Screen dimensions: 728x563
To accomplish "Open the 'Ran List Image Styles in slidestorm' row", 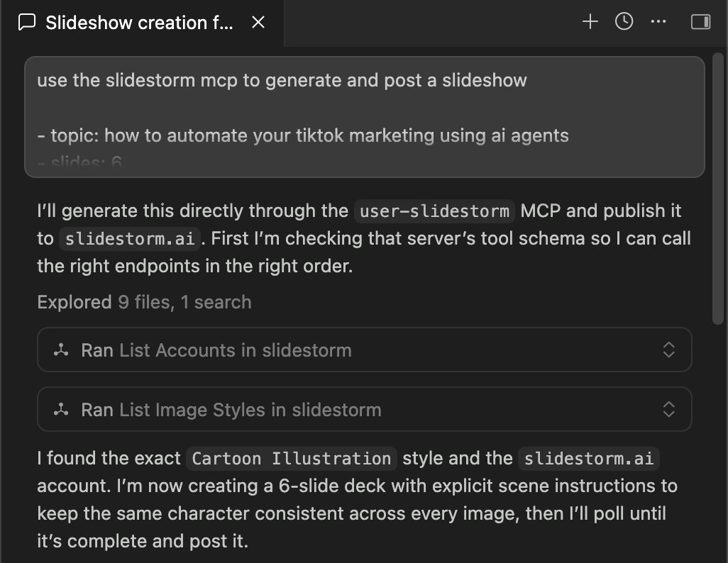I will pos(365,409).
